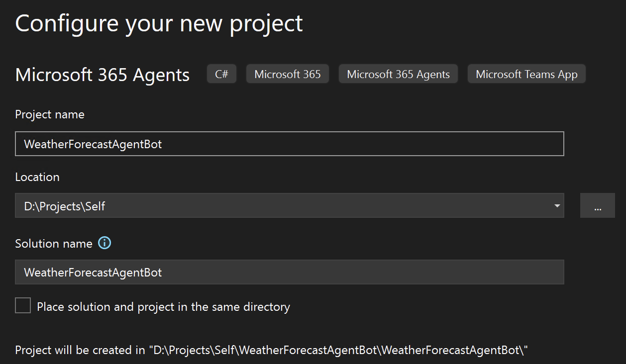Focus the Project name text box
This screenshot has width=626, height=364.
pyautogui.click(x=289, y=143)
